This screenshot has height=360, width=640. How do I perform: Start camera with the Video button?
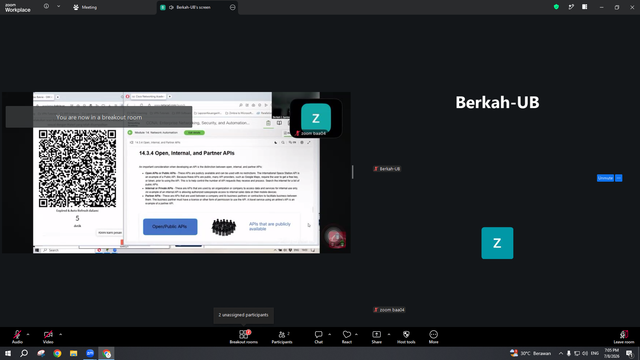(48, 337)
